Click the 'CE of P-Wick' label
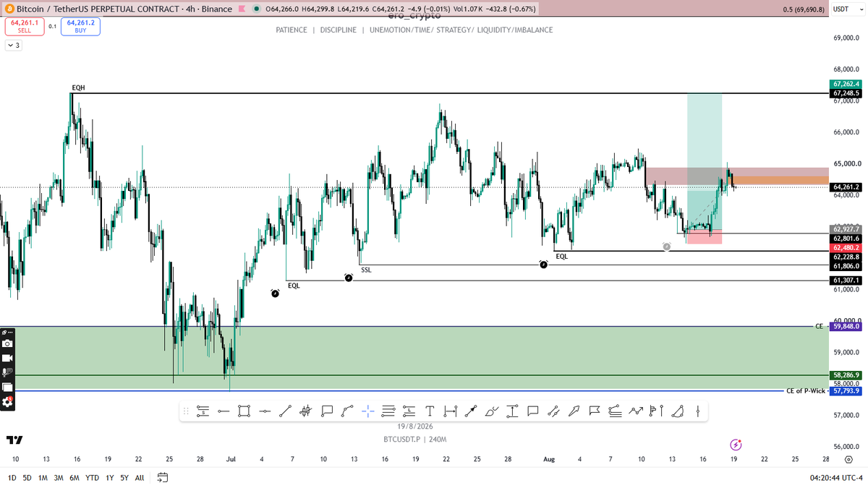Viewport: 868px width, 488px height. click(805, 390)
